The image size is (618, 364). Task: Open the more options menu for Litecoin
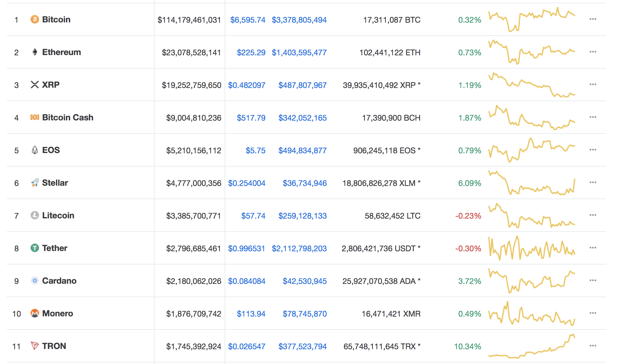click(x=593, y=215)
